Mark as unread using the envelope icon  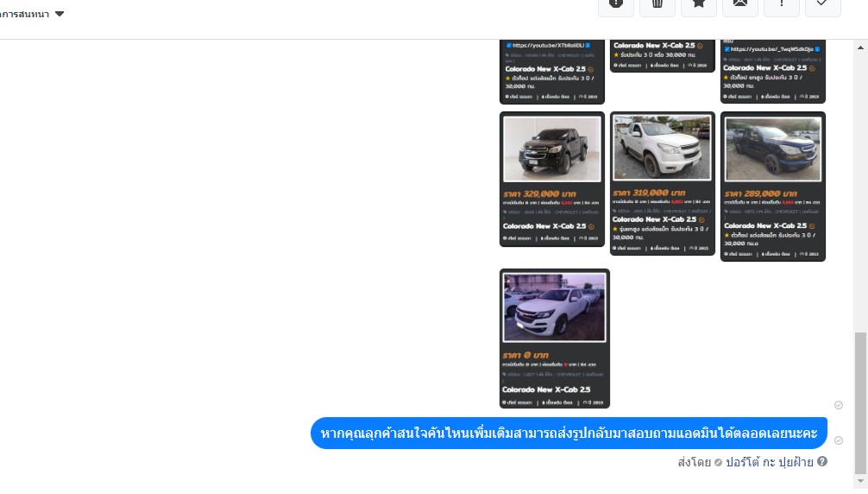pos(740,4)
